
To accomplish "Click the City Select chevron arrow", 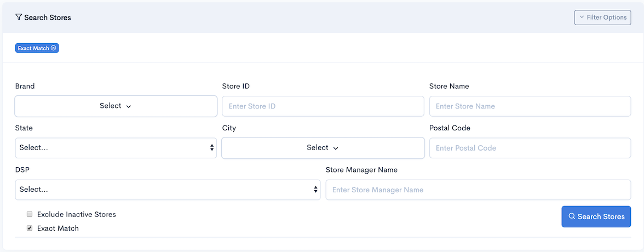I will (x=336, y=148).
